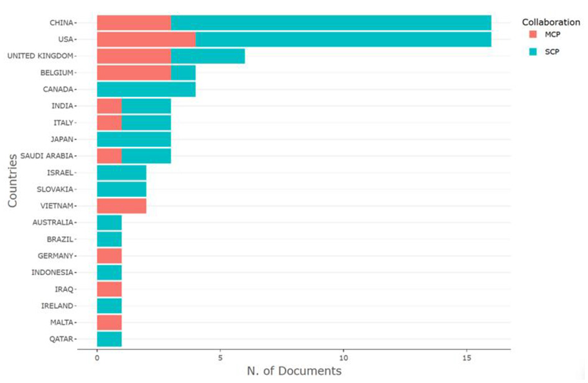Select Slovakia's teal SCP bar
Screen dimensions: 588x383
(121, 189)
